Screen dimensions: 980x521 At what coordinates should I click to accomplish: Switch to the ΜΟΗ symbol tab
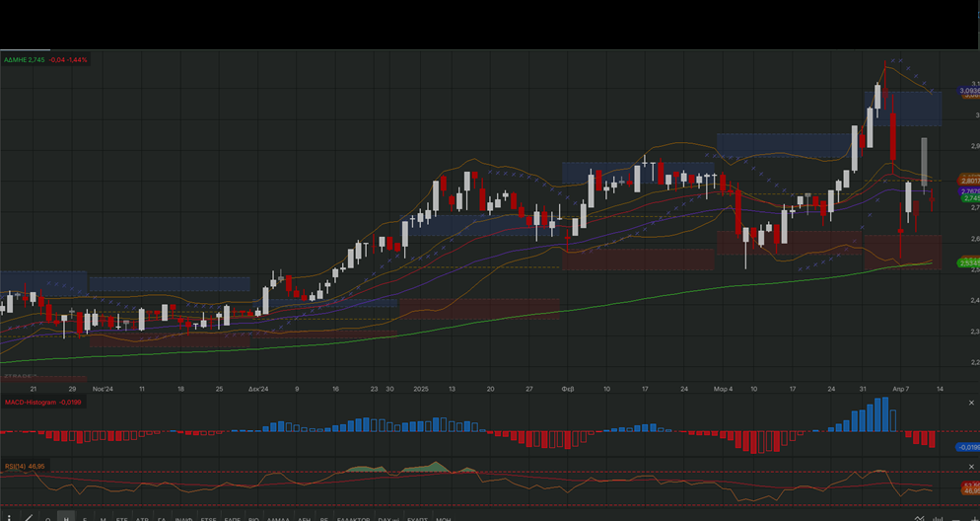pyautogui.click(x=443, y=519)
